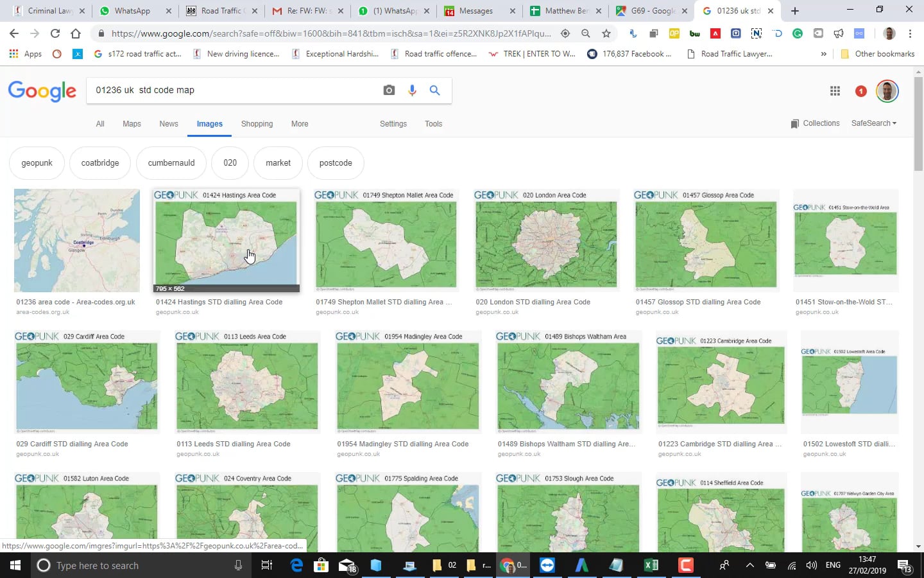Screen dimensions: 924x578
Task: Open the 01236 area code Scotland map thumbnail
Action: [x=77, y=241]
